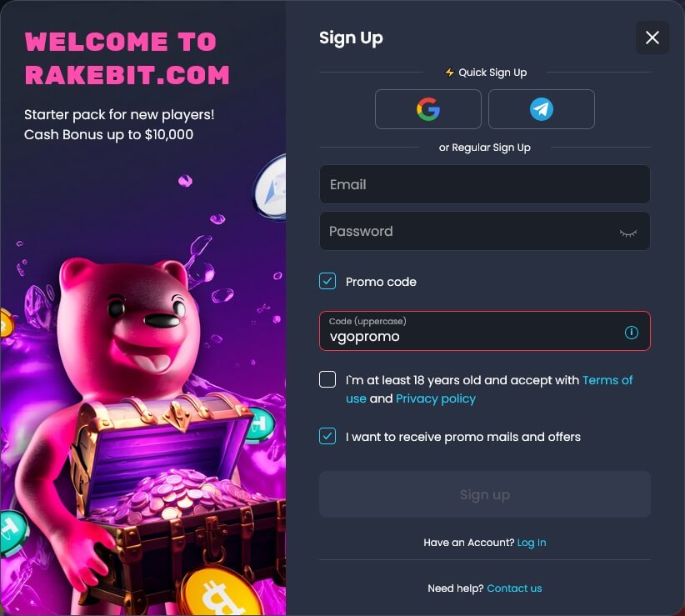Sign up with the Telegram icon button

542,109
